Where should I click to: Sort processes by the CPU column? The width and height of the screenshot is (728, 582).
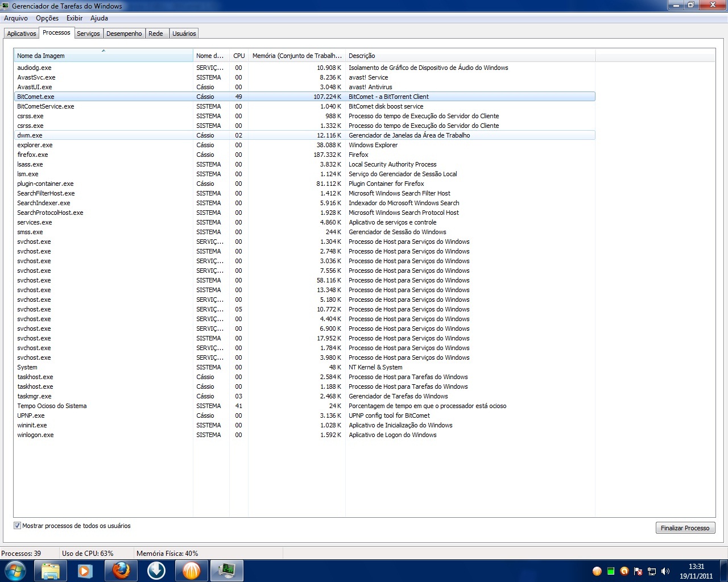tap(238, 55)
